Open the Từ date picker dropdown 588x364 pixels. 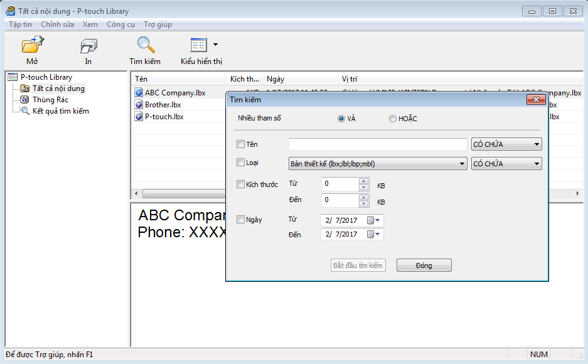[378, 220]
